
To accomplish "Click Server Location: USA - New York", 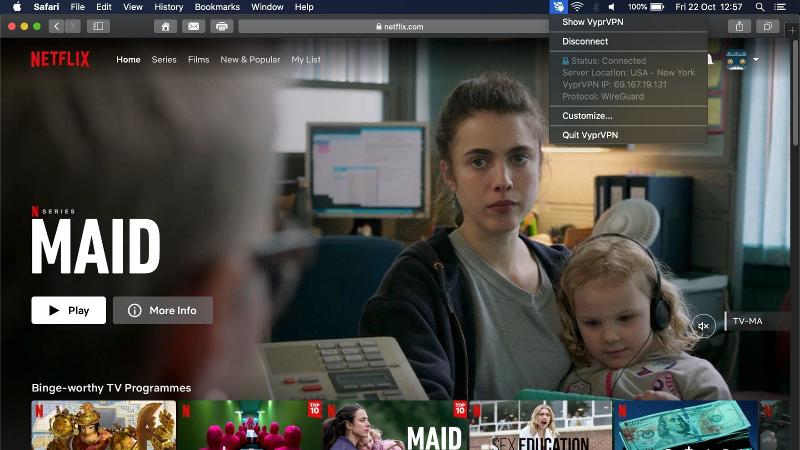I will pyautogui.click(x=629, y=72).
